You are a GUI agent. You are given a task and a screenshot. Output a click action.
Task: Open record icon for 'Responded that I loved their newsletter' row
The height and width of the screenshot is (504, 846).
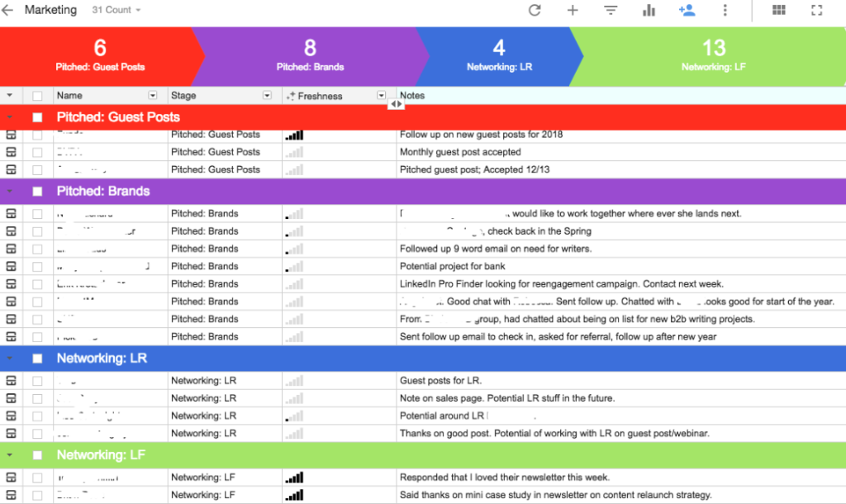(x=11, y=478)
